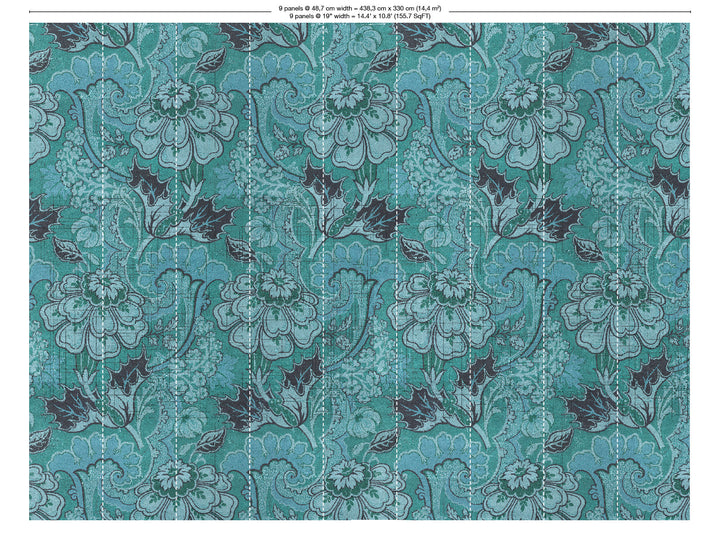This screenshot has height=543, width=720.
Task: Select the fourth wallpaper panel from left
Action: pos(286,270)
